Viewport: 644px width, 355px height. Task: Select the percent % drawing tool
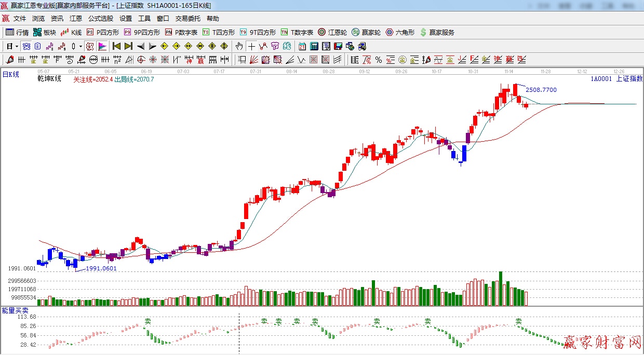coord(379,60)
